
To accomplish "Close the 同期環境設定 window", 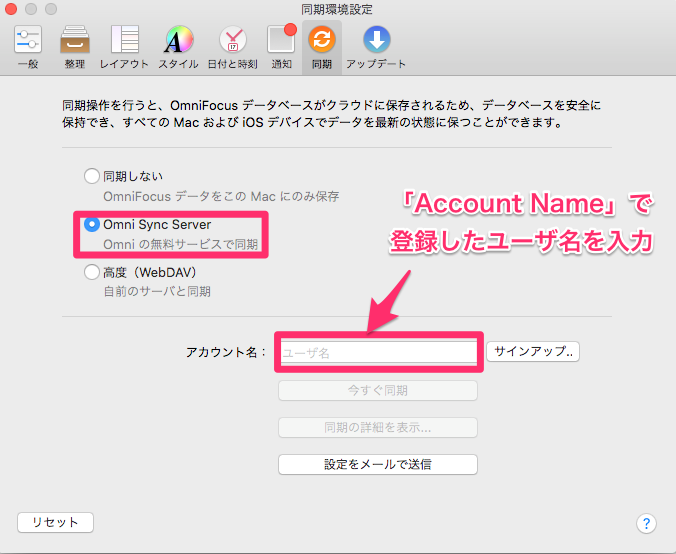I will point(10,9).
